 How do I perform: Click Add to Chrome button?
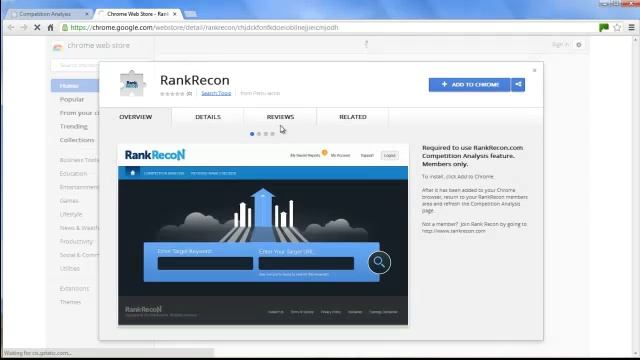(x=469, y=84)
